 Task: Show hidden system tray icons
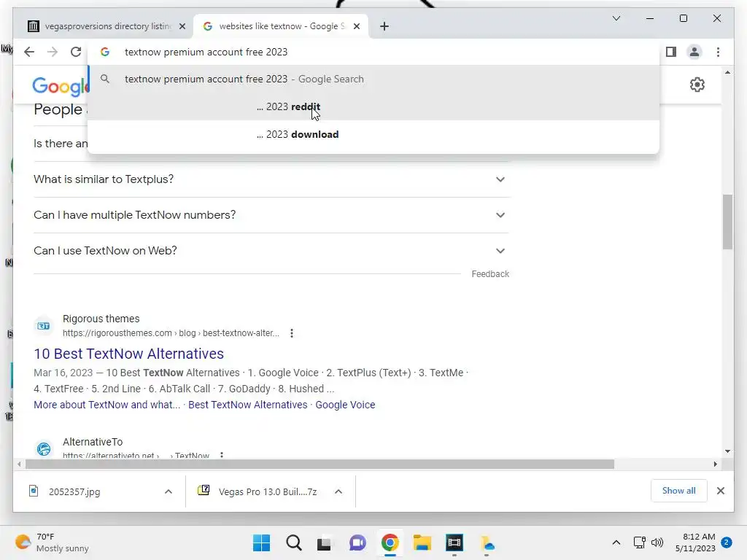[x=616, y=542]
